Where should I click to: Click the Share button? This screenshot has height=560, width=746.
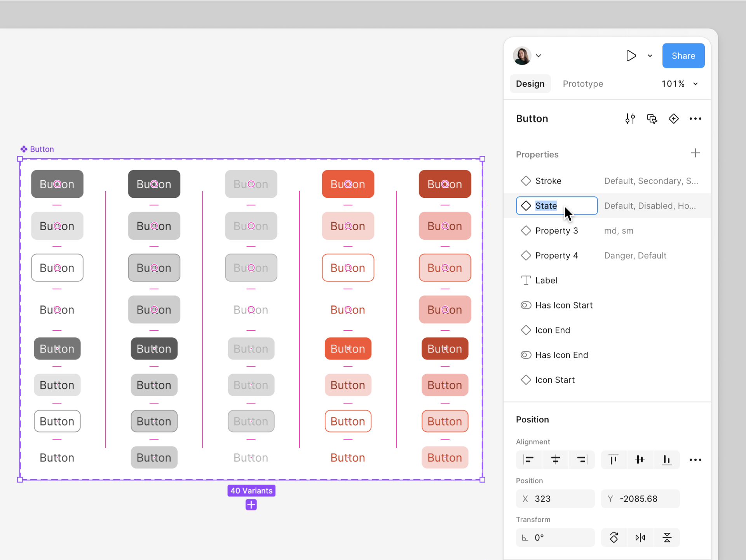point(683,56)
